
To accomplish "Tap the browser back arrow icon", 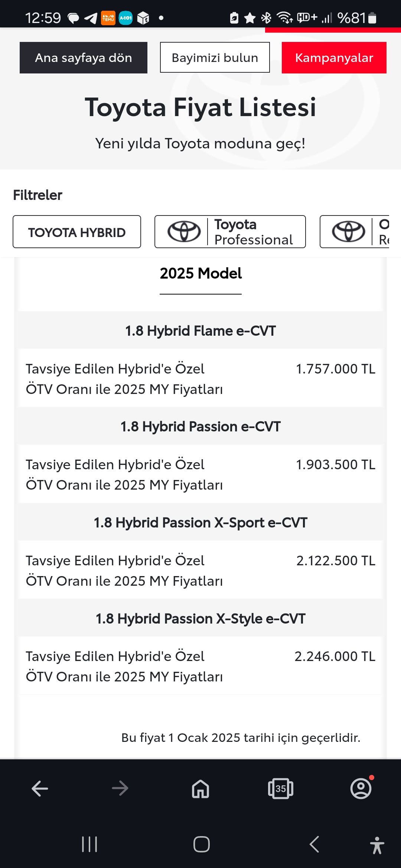I will [40, 789].
